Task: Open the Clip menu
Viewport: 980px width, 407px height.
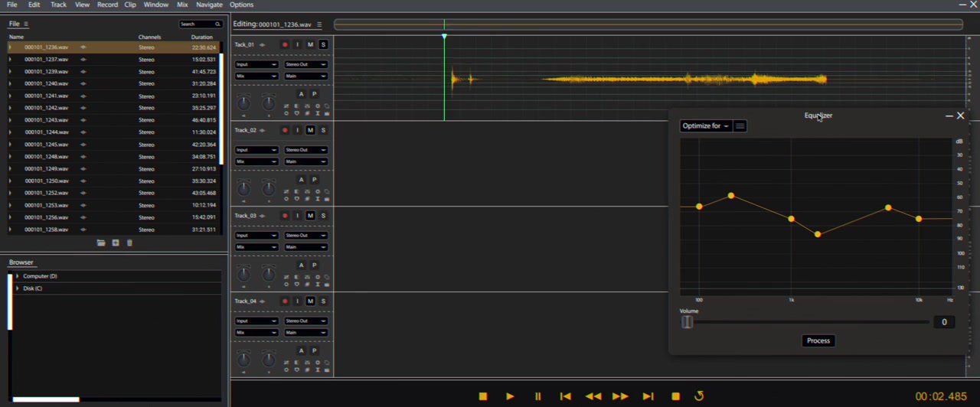Action: coord(130,5)
